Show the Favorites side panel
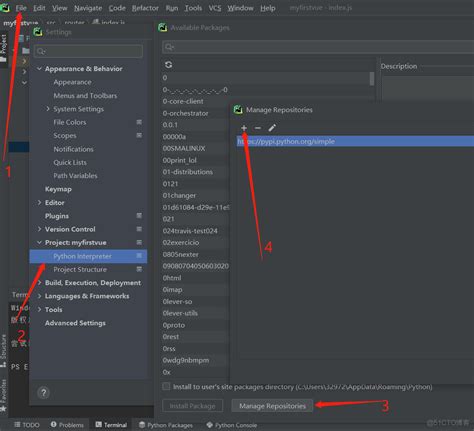The image size is (474, 431). (x=3, y=395)
